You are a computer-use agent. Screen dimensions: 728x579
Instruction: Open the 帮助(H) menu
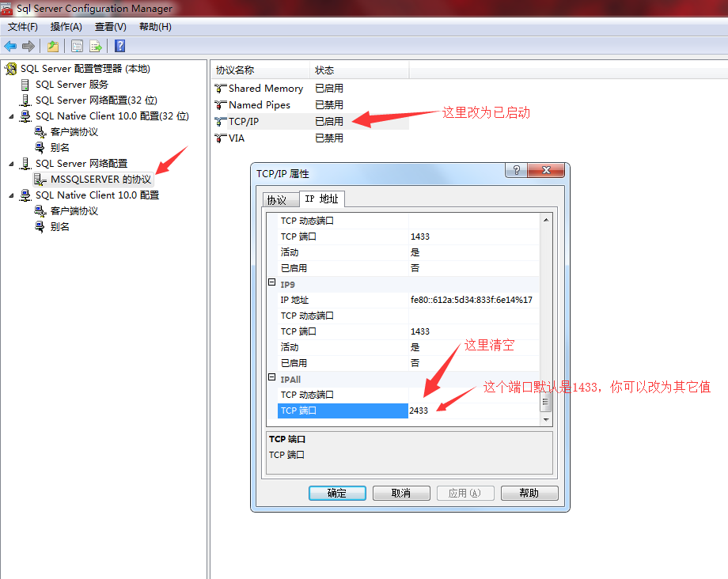click(155, 27)
